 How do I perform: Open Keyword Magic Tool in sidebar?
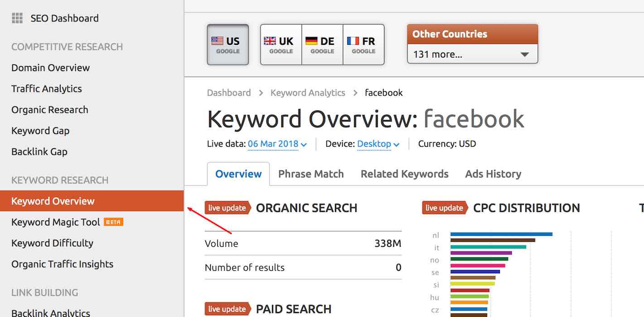[56, 222]
